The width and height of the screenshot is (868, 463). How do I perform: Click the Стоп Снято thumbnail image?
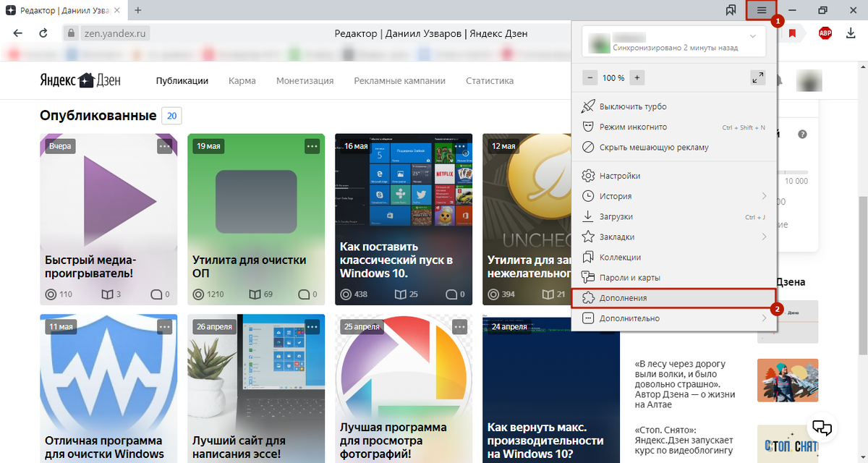pyautogui.click(x=788, y=444)
